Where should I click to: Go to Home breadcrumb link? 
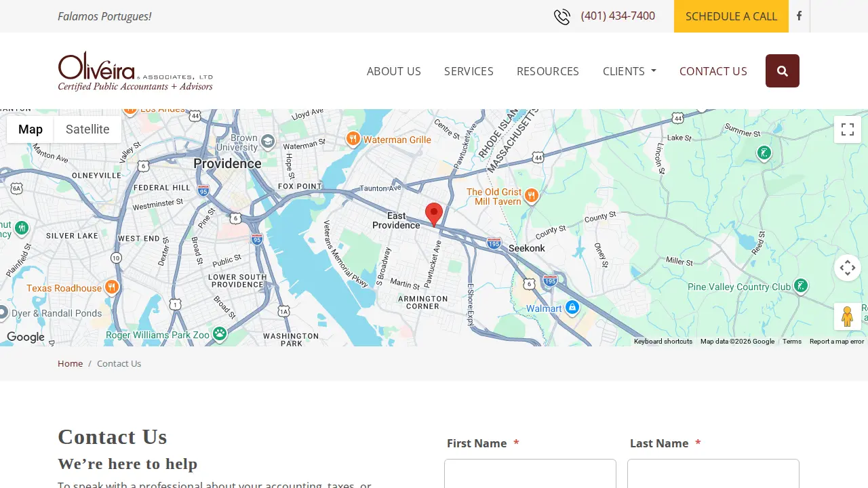pyautogui.click(x=70, y=363)
